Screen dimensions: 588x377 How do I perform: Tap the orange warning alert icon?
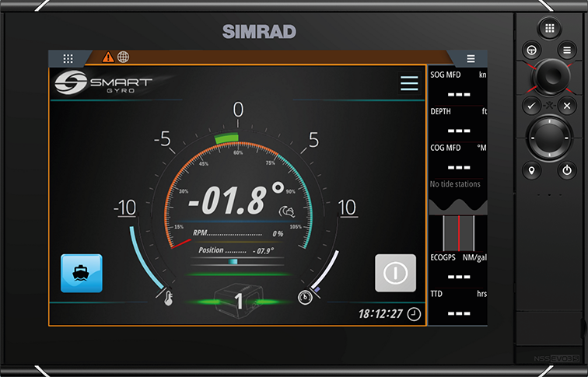[x=108, y=57]
